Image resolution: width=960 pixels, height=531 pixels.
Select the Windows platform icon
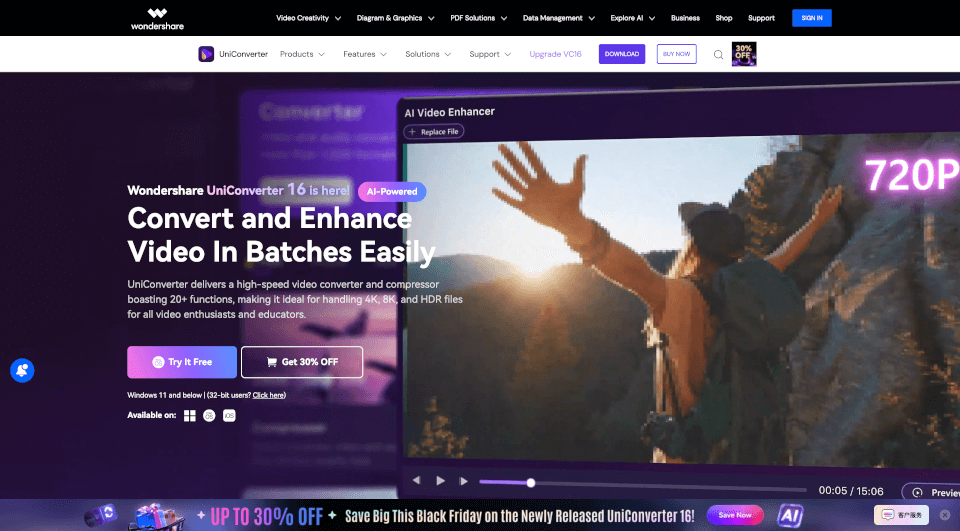(190, 415)
